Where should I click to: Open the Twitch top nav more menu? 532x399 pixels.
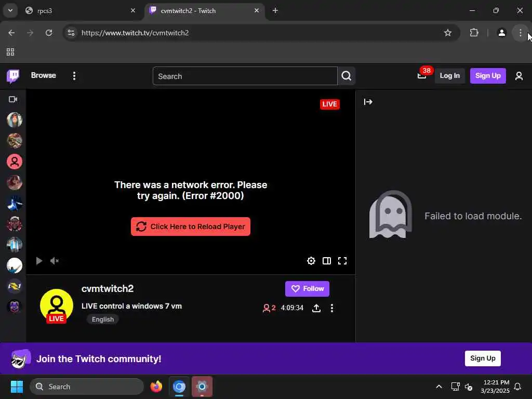tap(74, 76)
